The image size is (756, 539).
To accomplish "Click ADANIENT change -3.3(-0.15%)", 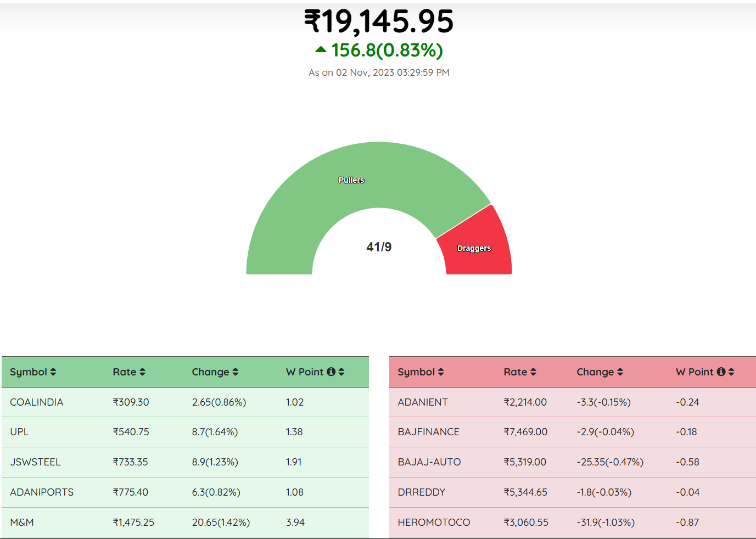I will [603, 402].
